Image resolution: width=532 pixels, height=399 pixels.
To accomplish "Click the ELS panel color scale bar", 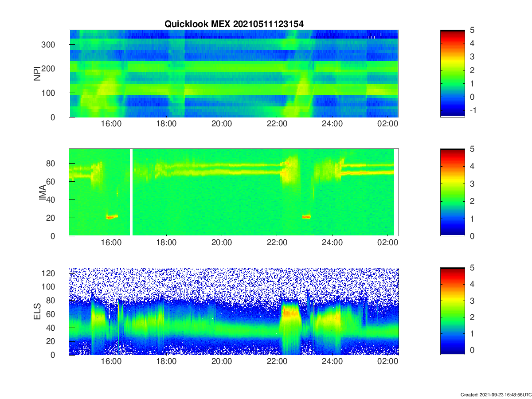I will [x=453, y=311].
